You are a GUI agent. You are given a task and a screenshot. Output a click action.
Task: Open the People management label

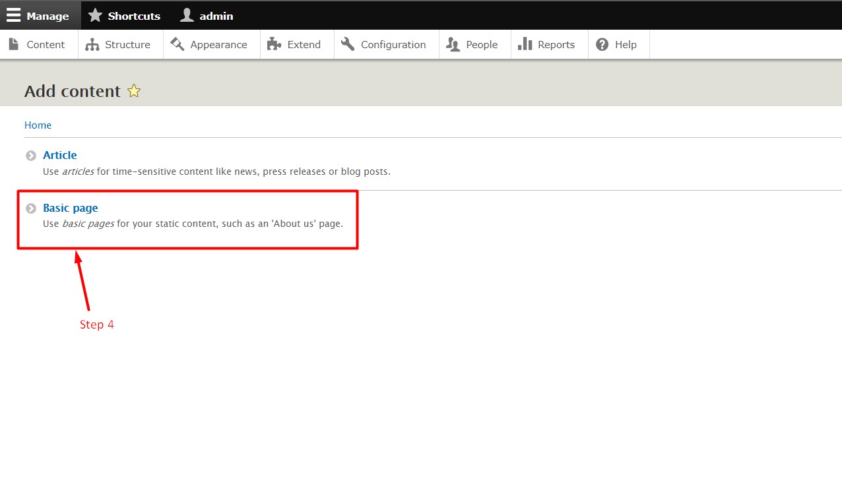482,45
